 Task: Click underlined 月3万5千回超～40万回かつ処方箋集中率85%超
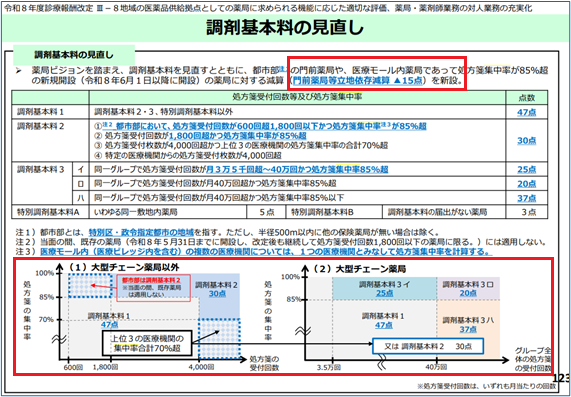tap(297, 169)
